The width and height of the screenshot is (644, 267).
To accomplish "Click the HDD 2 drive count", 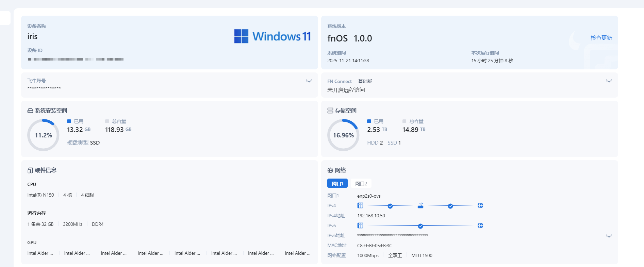I will (x=375, y=143).
